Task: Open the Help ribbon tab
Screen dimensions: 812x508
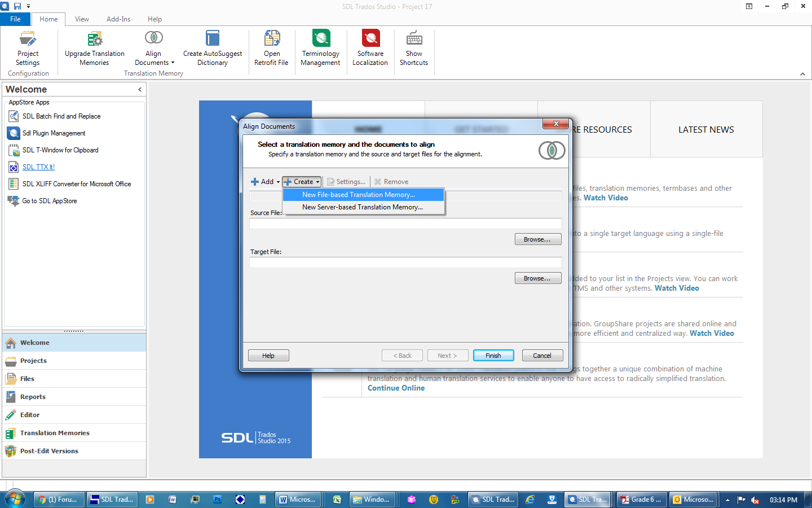Action: tap(155, 19)
